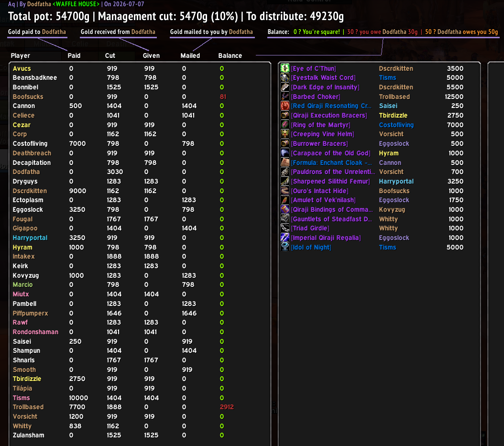Click buyer Kovyzug in the loot list
Screen dimensions: 504x446
392,209
